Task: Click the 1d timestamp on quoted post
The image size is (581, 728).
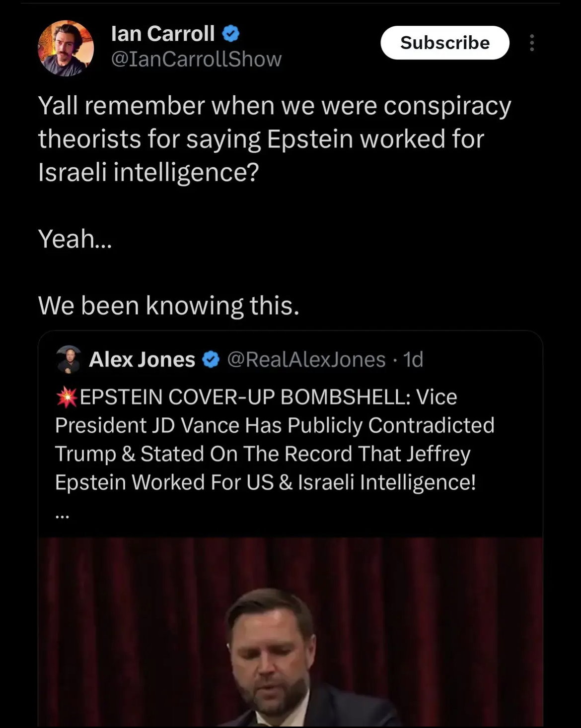Action: [x=413, y=360]
